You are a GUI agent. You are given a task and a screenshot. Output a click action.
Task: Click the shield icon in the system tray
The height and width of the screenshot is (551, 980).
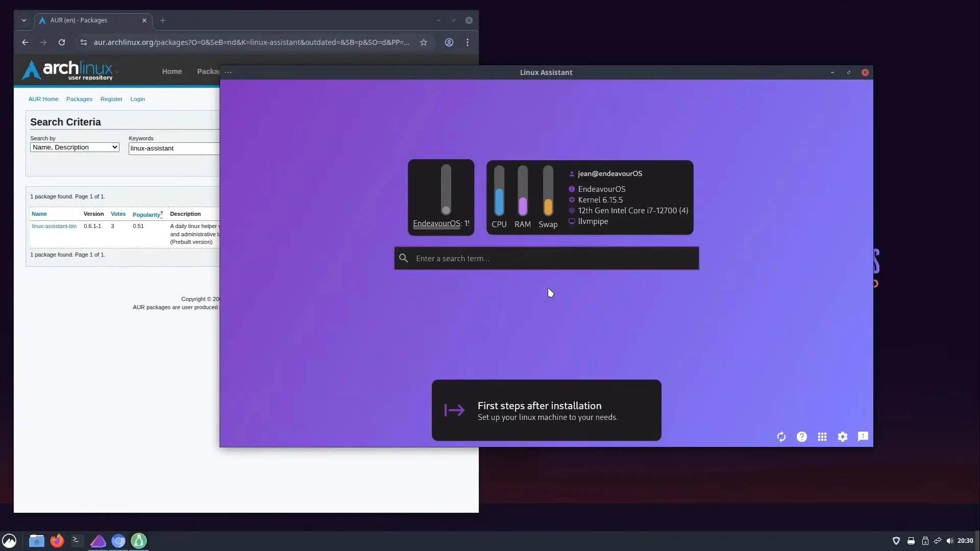pos(896,541)
